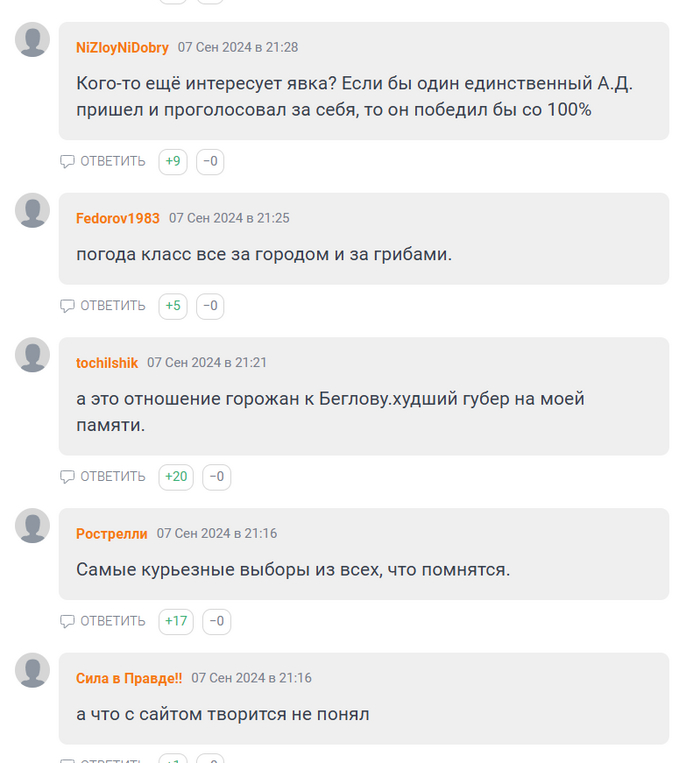Upvote tochilshik's comment showing +20
Screen dimensions: 700x763
click(x=176, y=476)
